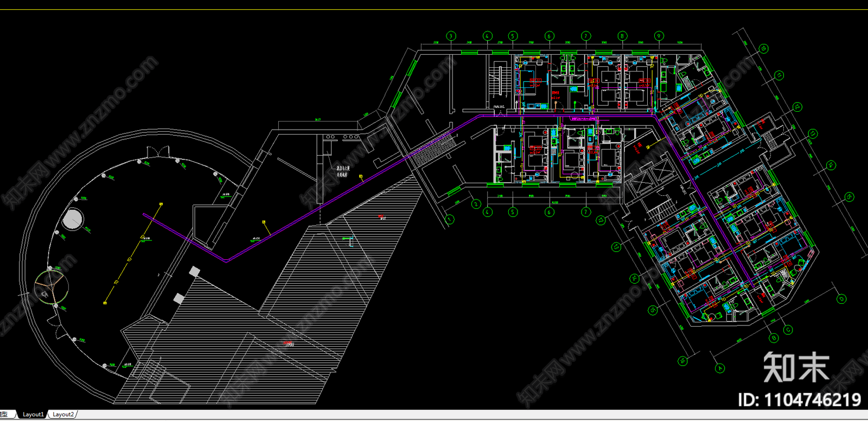Image resolution: width=868 pixels, height=421 pixels.
Task: Switch to the Layout1 tab
Action: pos(33,414)
